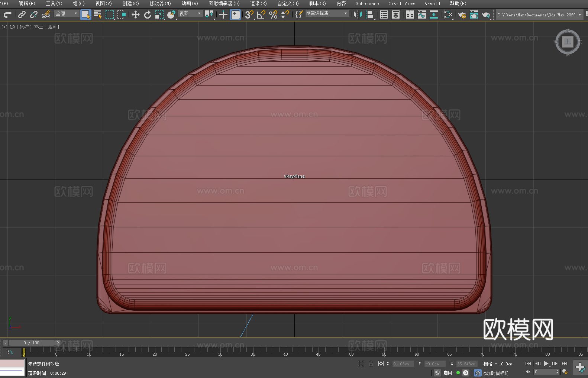This screenshot has height=378, width=588.
Task: Click the Z coordinate field
Action: pos(467,364)
